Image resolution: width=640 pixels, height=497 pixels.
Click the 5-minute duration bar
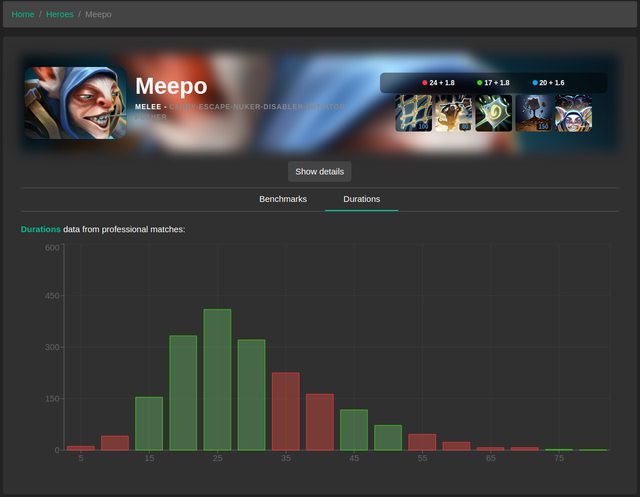pos(81,448)
